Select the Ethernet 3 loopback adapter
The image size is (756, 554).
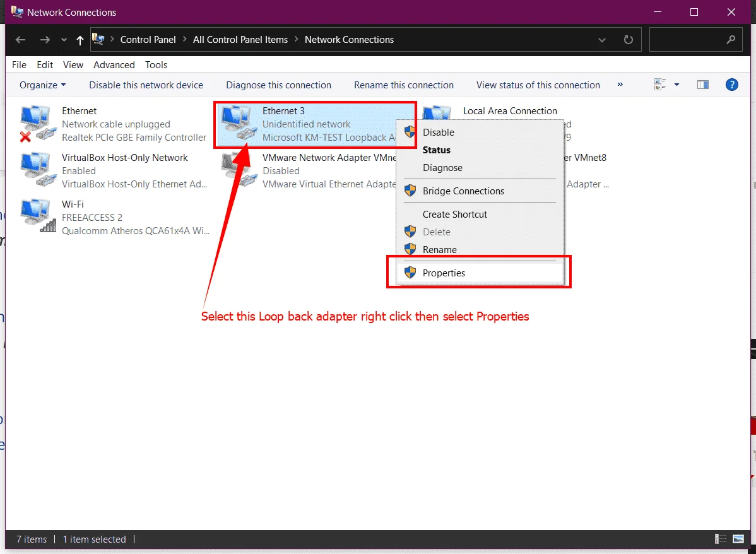tap(316, 124)
